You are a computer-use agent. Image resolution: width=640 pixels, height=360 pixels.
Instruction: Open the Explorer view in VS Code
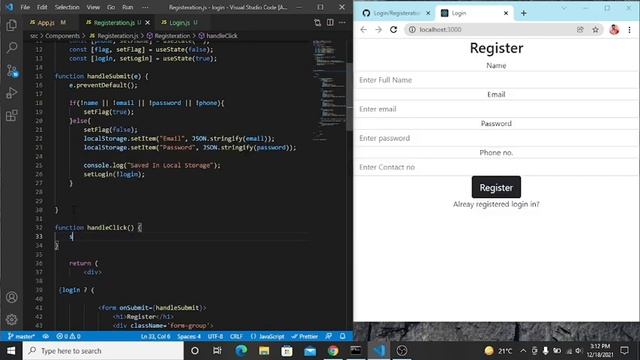click(11, 25)
